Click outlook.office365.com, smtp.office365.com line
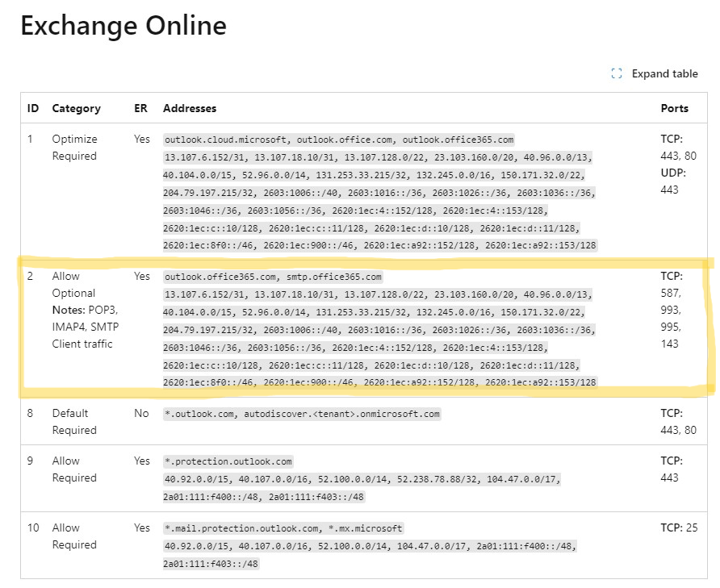This screenshot has width=720, height=588. pyautogui.click(x=273, y=277)
